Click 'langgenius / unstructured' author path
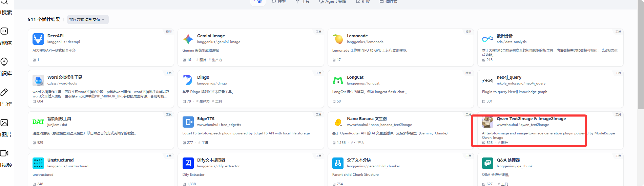 click(68, 166)
